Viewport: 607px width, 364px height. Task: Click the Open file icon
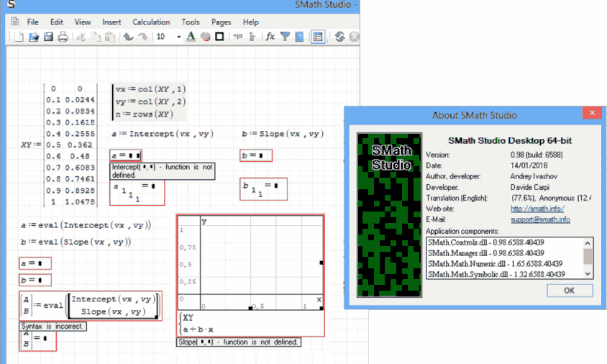(x=34, y=37)
